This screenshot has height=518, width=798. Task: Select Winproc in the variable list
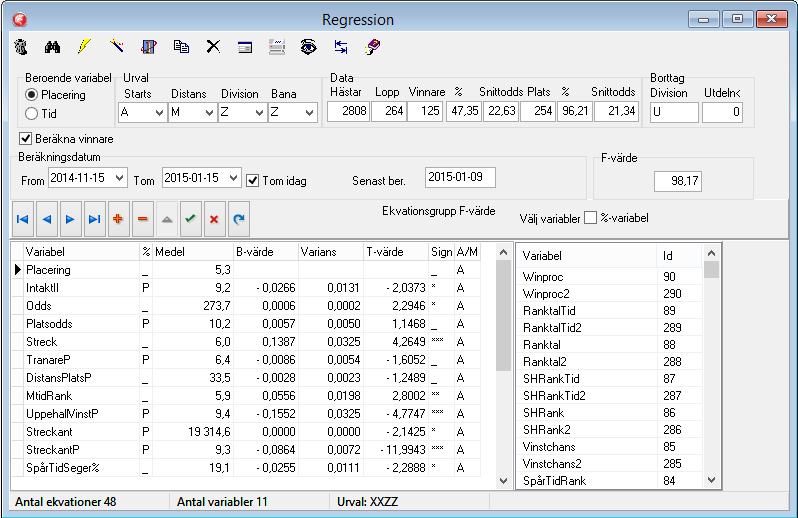coord(611,277)
